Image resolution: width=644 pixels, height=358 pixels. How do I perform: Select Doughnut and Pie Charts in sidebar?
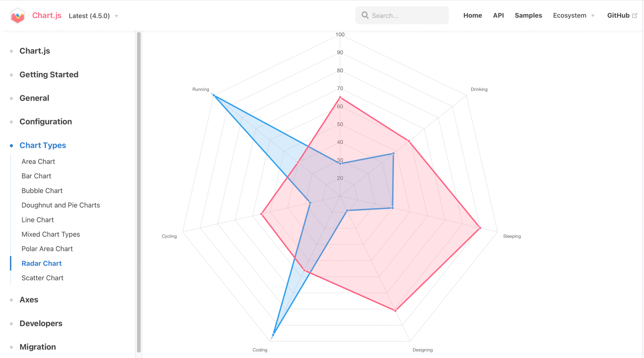coord(60,205)
